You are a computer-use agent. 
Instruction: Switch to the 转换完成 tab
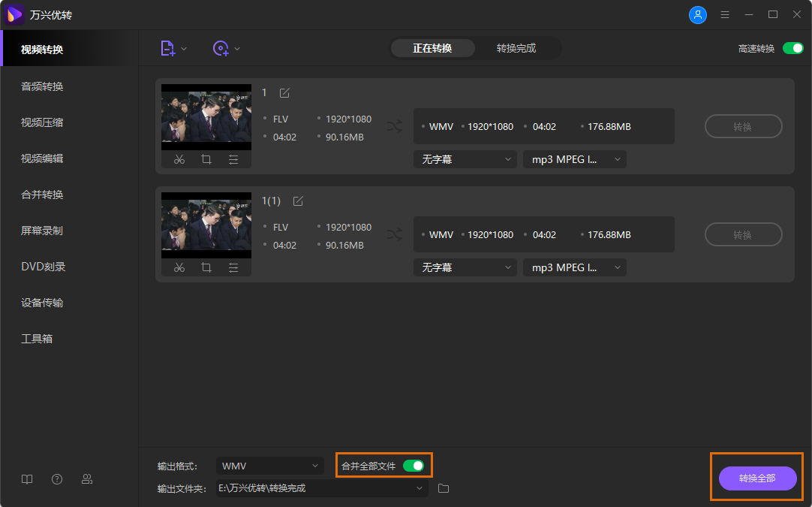[x=516, y=48]
